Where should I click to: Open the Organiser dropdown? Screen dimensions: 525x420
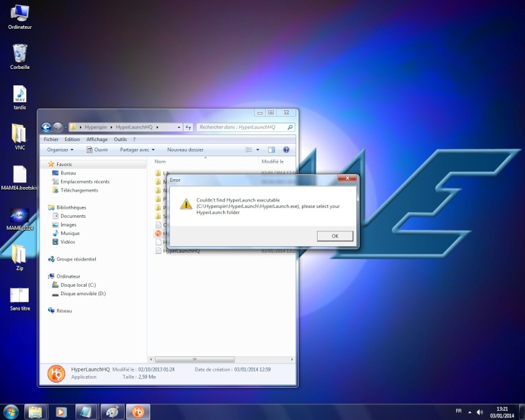click(60, 150)
